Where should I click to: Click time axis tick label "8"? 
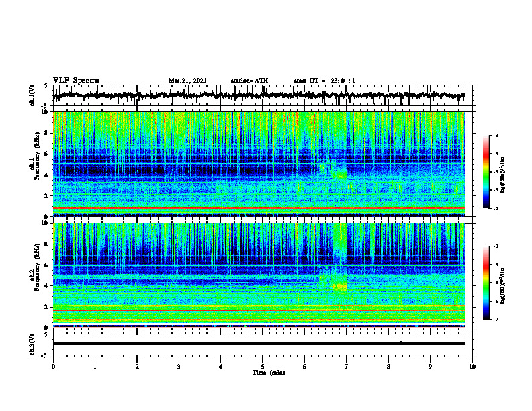click(388, 367)
